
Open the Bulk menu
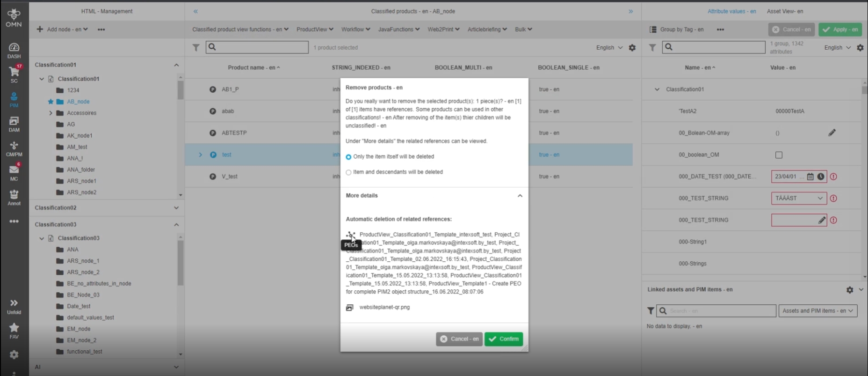(x=523, y=29)
